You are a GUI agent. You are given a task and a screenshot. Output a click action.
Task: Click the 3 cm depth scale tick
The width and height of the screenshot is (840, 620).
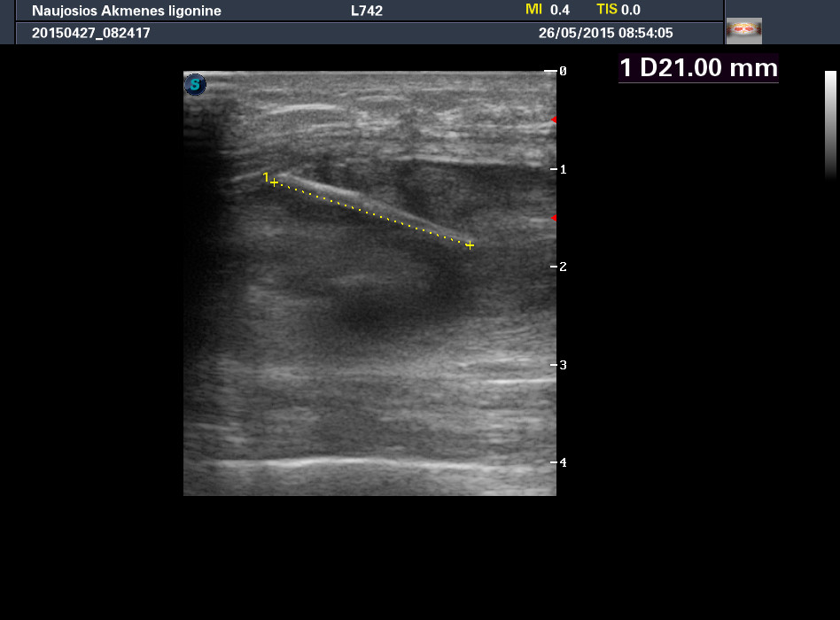coord(556,364)
